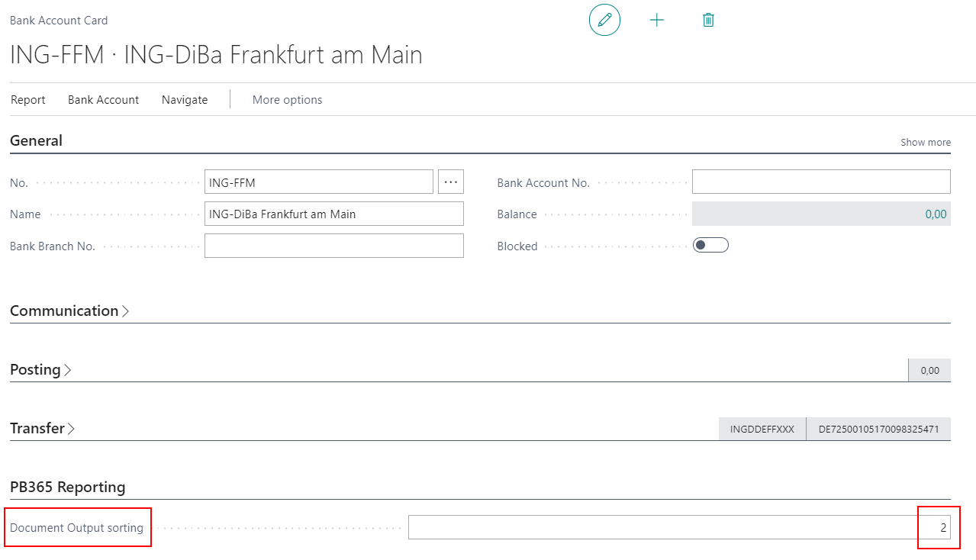This screenshot has width=976, height=560.
Task: Open the Report menu
Action: click(28, 100)
